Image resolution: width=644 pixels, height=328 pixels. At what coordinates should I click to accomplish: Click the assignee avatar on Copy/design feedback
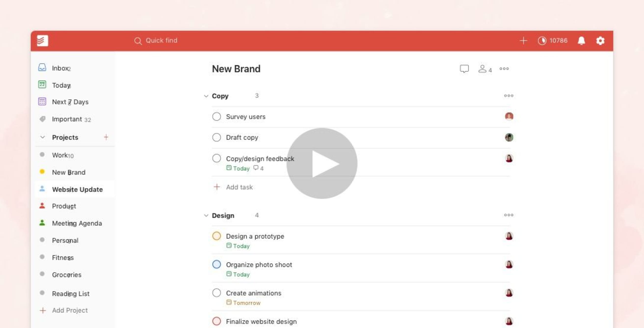tap(509, 158)
